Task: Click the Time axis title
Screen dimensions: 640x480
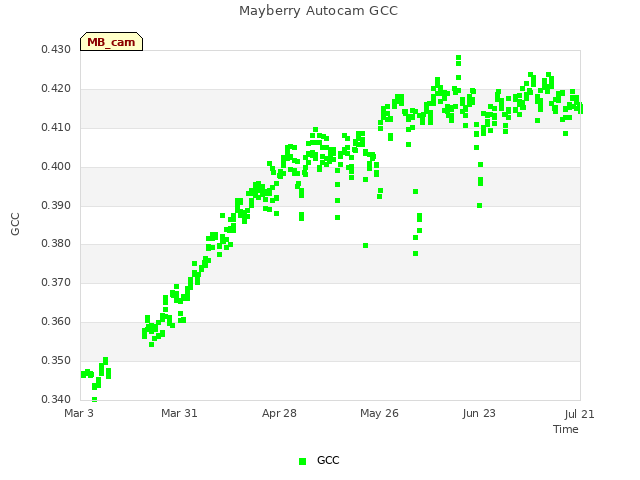Action: (566, 429)
